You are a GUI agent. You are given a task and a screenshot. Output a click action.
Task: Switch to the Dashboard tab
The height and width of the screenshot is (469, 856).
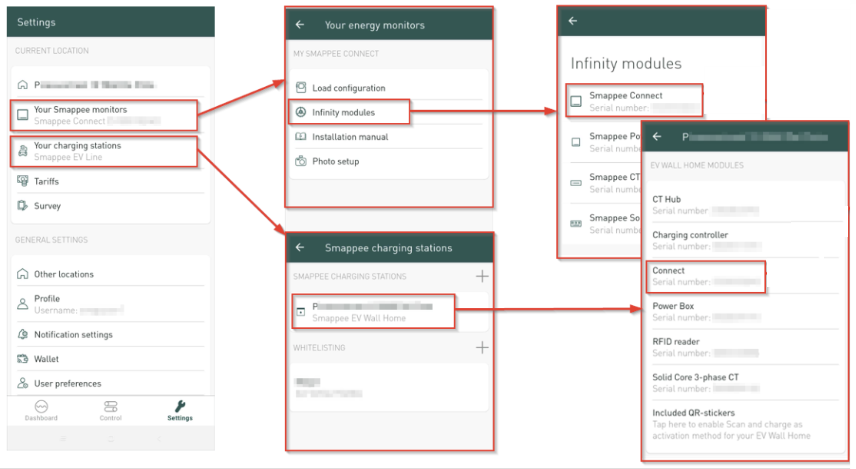41,410
